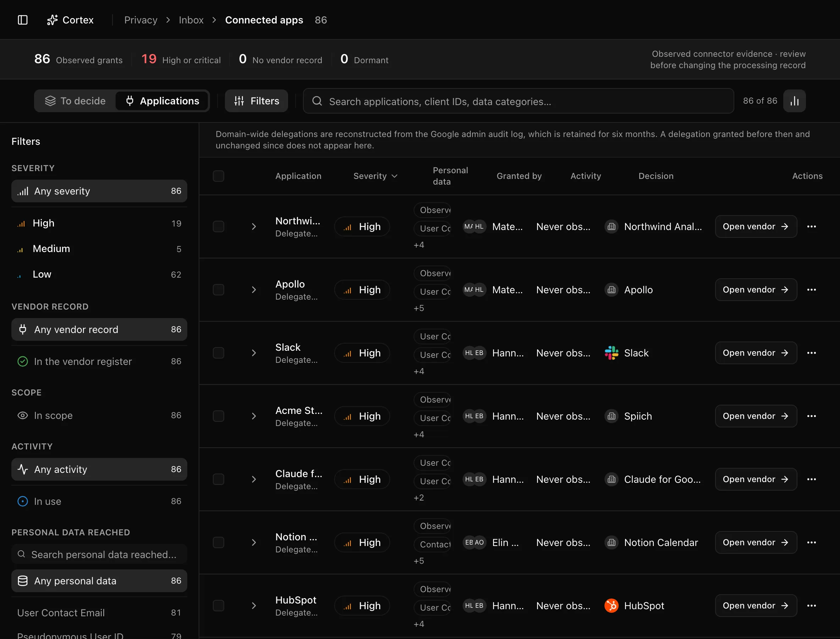The width and height of the screenshot is (840, 639).
Task: Switch to the Applications tab
Action: tap(162, 101)
